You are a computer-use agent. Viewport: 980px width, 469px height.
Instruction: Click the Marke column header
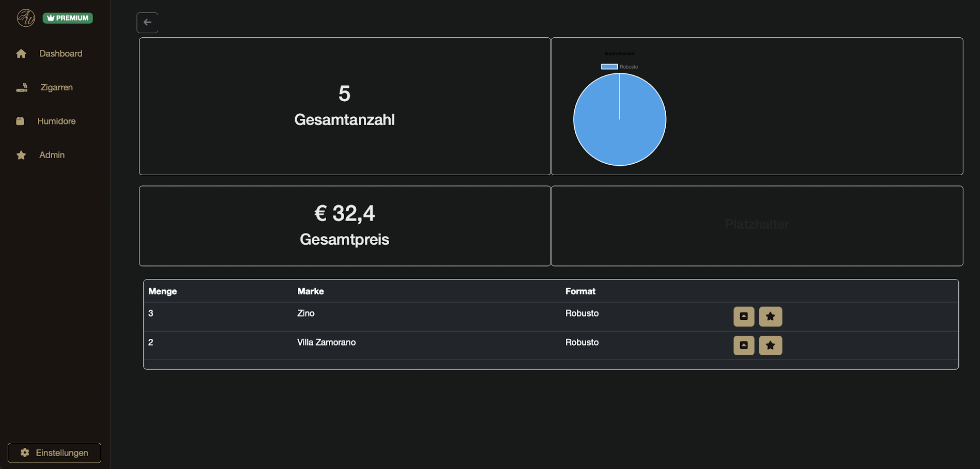(x=311, y=291)
